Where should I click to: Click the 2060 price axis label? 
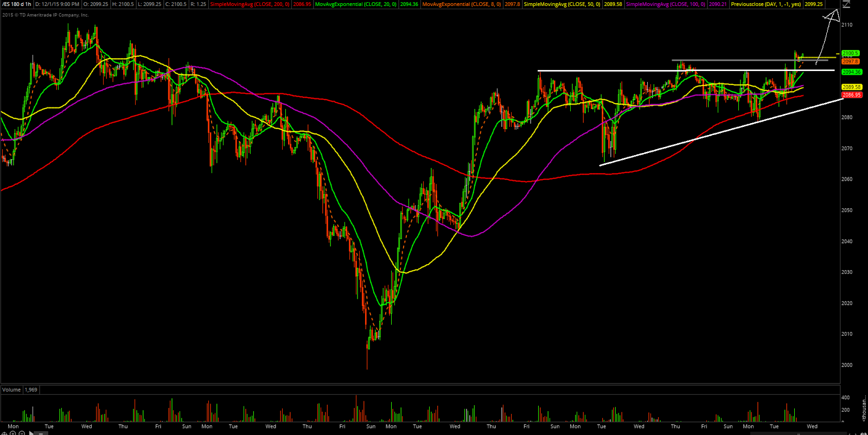point(847,179)
